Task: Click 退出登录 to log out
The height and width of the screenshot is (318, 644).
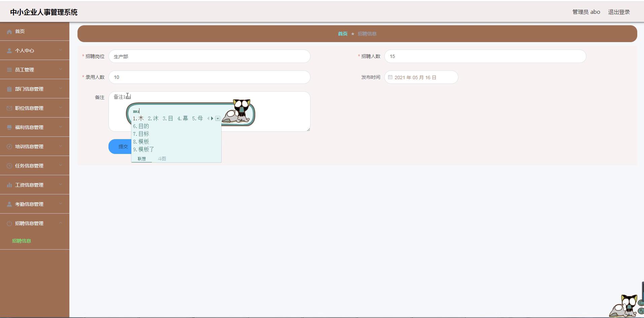Action: [619, 12]
